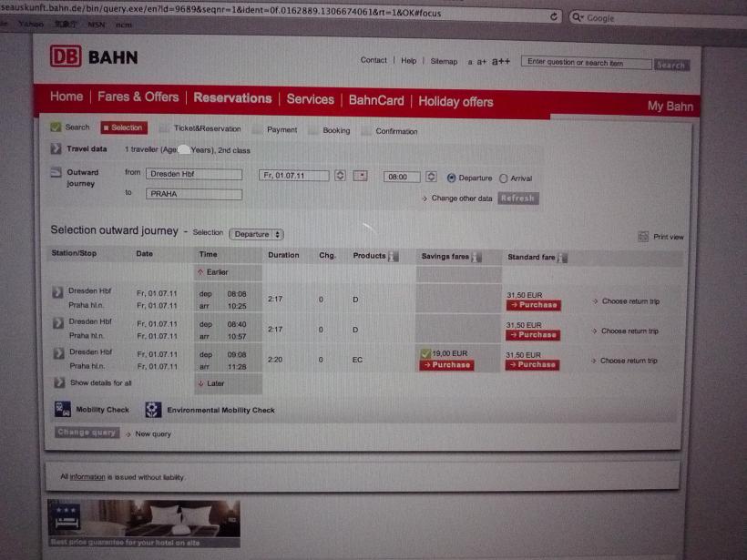Image resolution: width=747 pixels, height=560 pixels.
Task: Select the Arrival radio button
Action: click(503, 178)
